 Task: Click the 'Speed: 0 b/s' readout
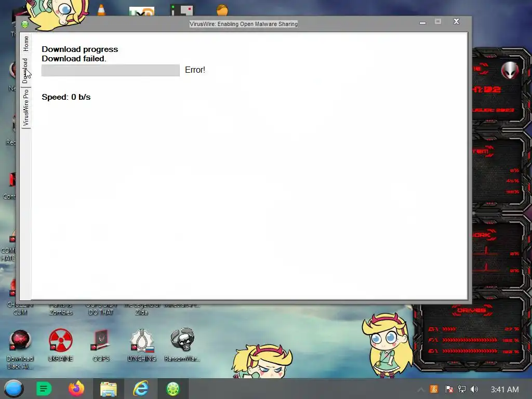(66, 97)
